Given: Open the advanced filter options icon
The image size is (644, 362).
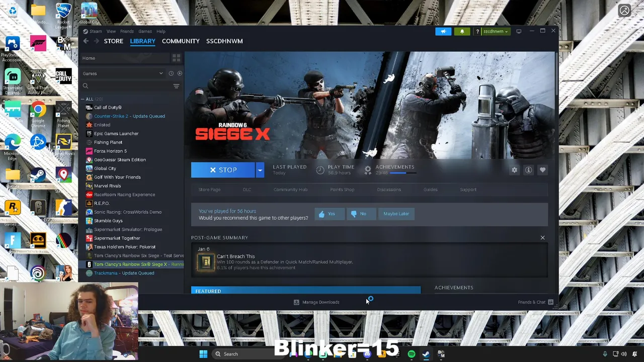Looking at the screenshot, I should (176, 86).
